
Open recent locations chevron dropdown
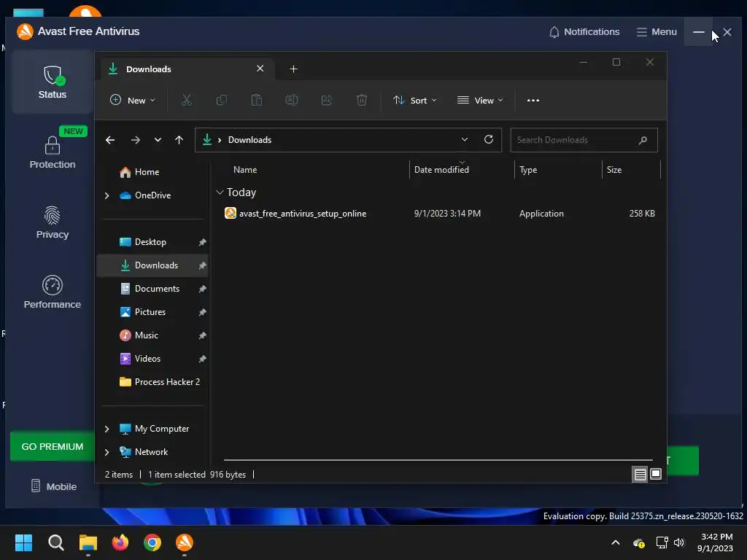pyautogui.click(x=158, y=140)
